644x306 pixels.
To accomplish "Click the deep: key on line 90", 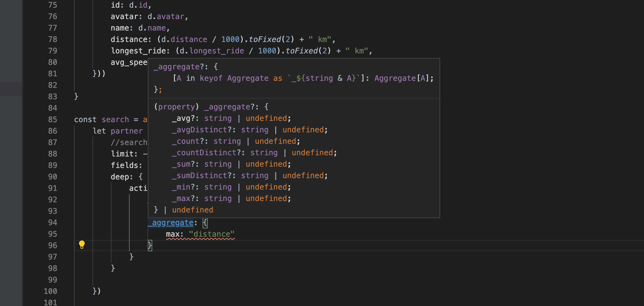I will (x=122, y=177).
